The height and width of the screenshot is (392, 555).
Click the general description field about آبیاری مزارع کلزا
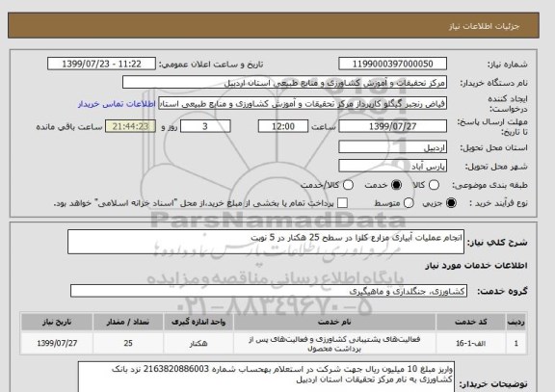click(266, 242)
